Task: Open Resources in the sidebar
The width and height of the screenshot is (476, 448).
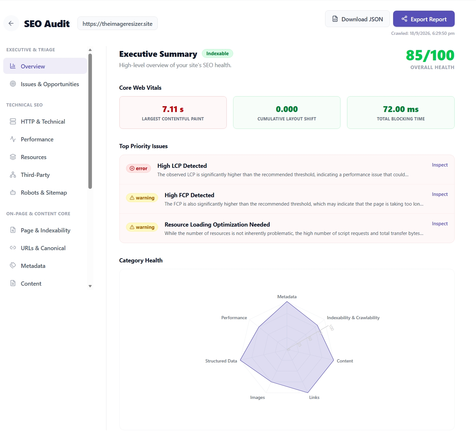Action: coord(45,157)
